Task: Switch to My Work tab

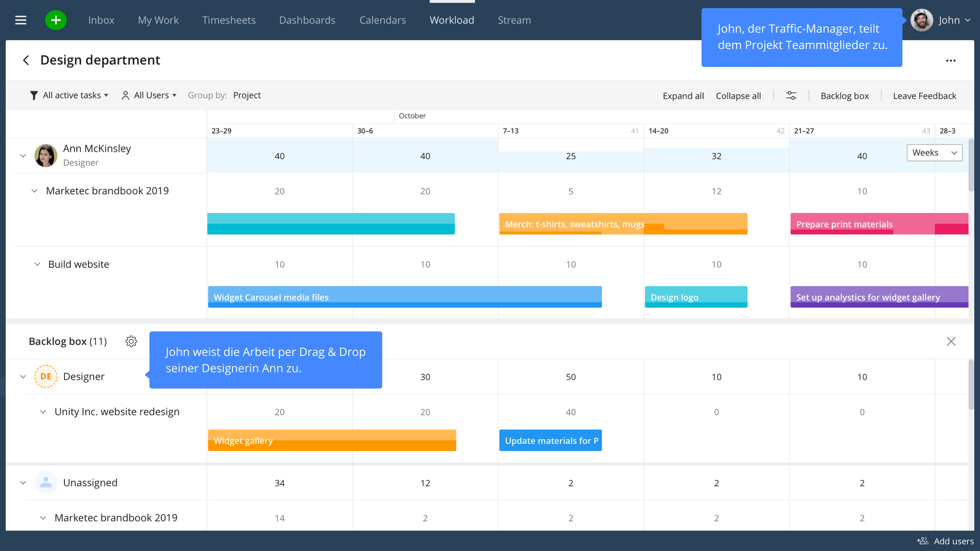Action: [x=158, y=20]
